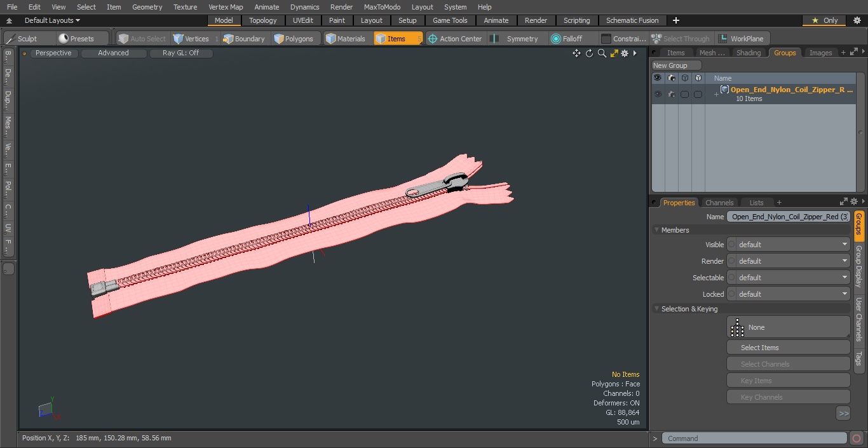
Task: Switch to Polygons selection mode
Action: pyautogui.click(x=294, y=39)
